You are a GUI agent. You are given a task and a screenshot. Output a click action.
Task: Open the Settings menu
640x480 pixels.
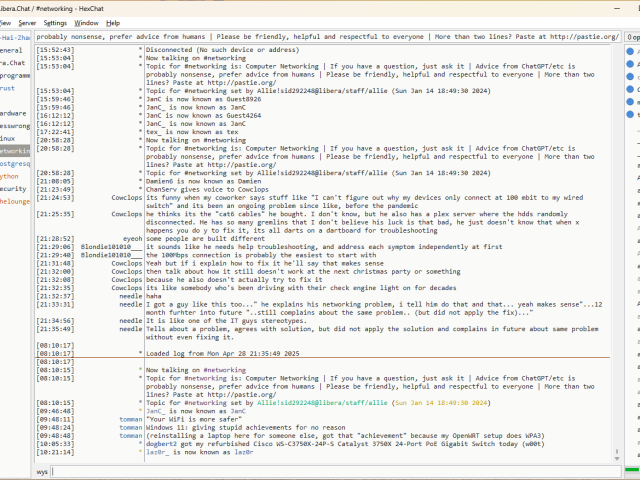[56, 22]
